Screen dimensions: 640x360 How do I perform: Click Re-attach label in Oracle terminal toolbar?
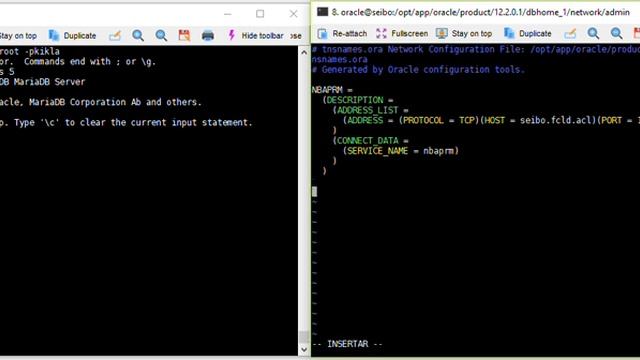350,33
